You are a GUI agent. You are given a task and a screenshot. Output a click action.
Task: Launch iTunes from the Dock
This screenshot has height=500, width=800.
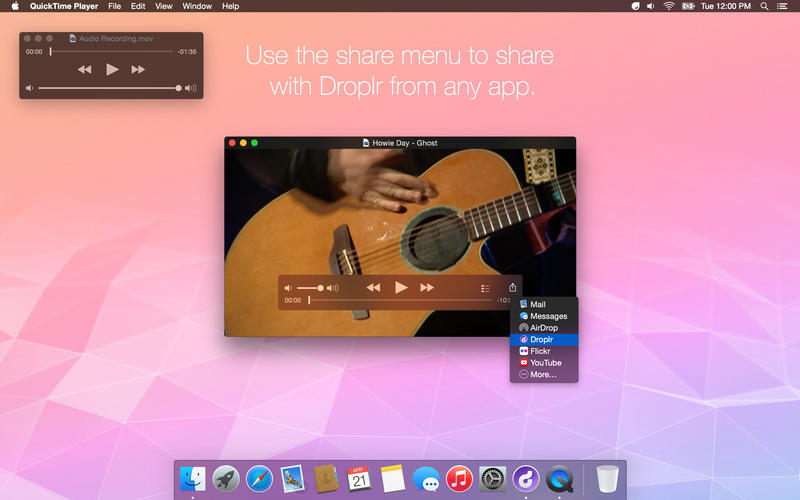coord(459,479)
